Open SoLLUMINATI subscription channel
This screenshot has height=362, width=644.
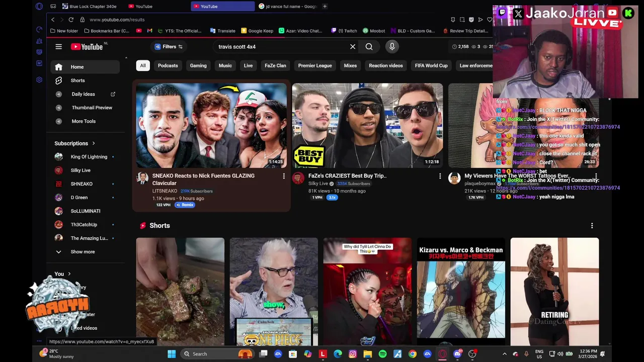(x=85, y=211)
